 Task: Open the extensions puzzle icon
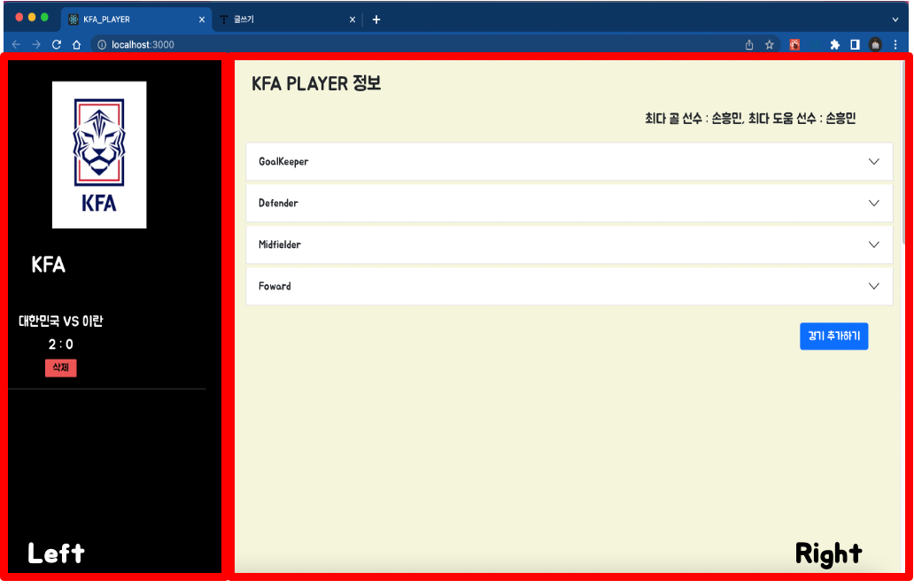834,45
